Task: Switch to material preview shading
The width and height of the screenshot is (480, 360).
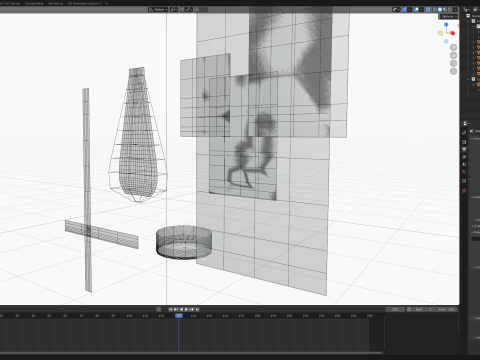Action: (x=445, y=9)
